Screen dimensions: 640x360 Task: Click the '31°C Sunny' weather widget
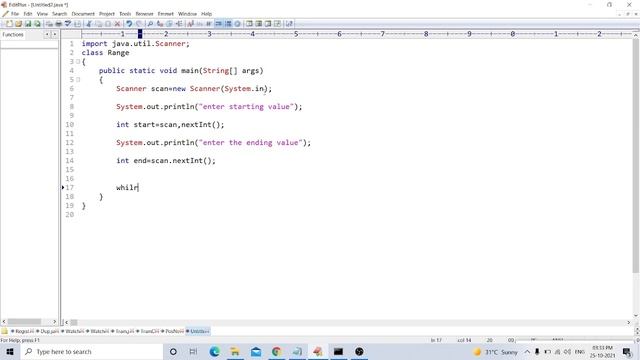click(495, 351)
